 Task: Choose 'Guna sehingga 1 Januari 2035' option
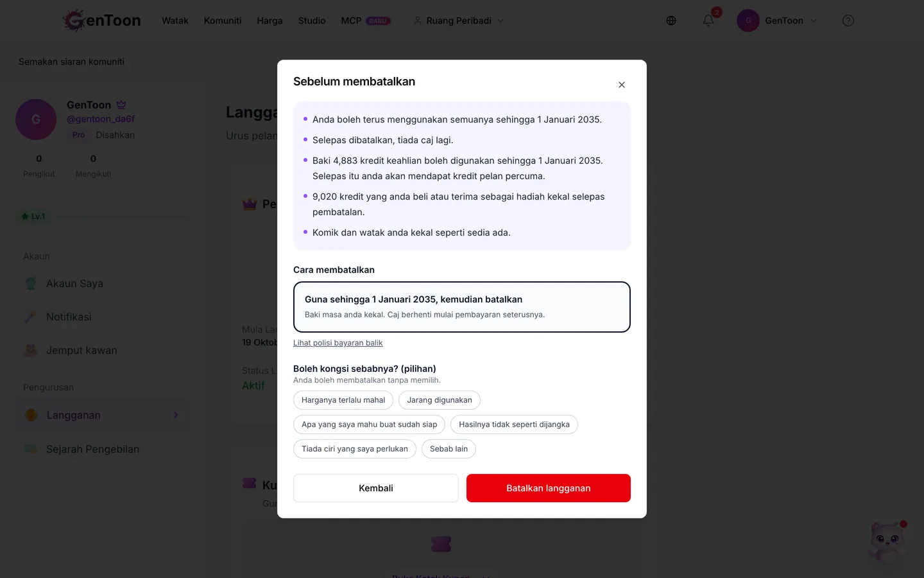pos(462,307)
